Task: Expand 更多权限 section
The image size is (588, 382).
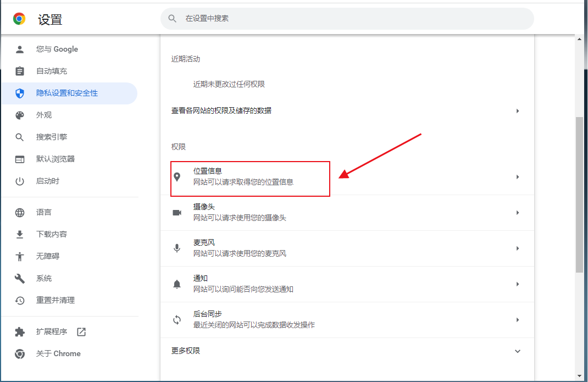Action: coord(347,351)
